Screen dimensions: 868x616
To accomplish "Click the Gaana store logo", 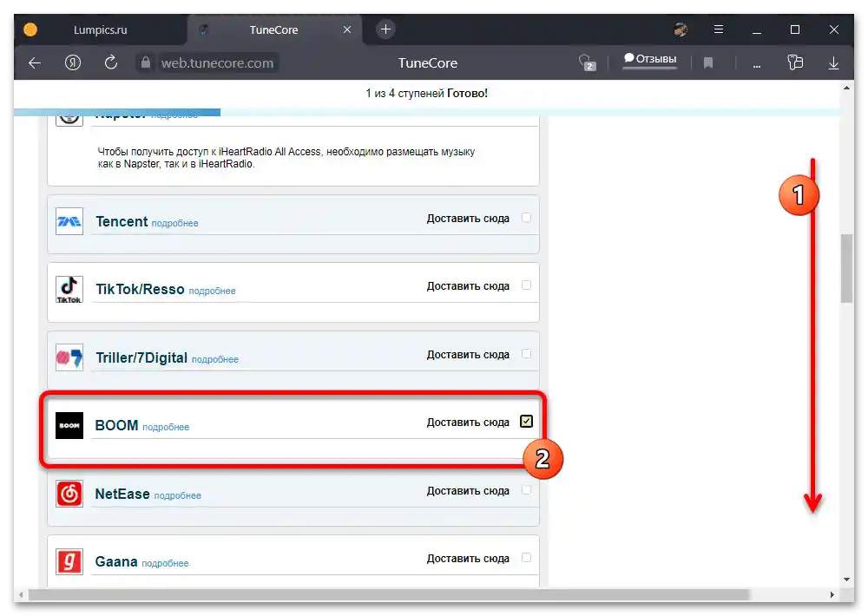I will point(69,561).
